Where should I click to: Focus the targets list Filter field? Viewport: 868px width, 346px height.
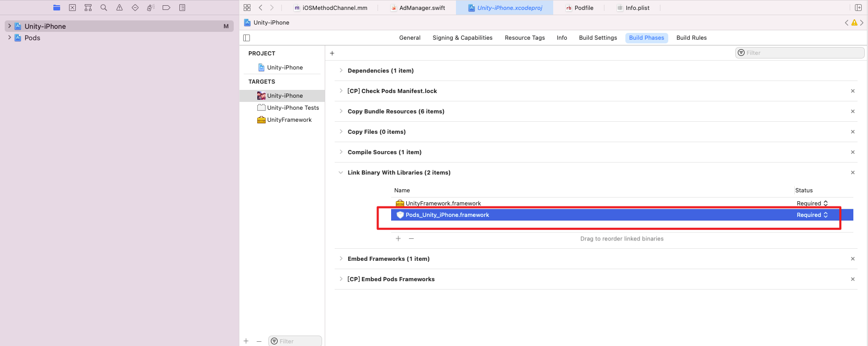tap(295, 341)
